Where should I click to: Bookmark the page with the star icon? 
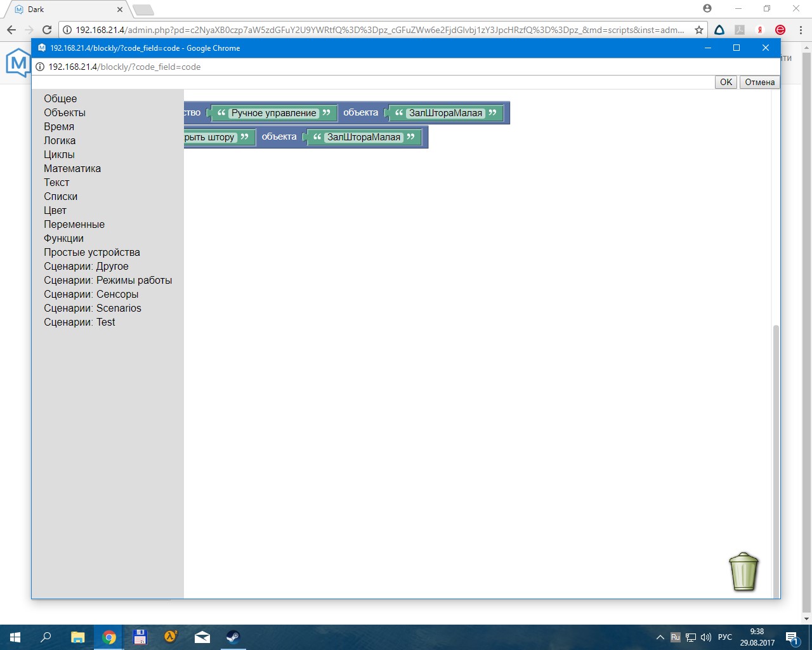pos(699,30)
